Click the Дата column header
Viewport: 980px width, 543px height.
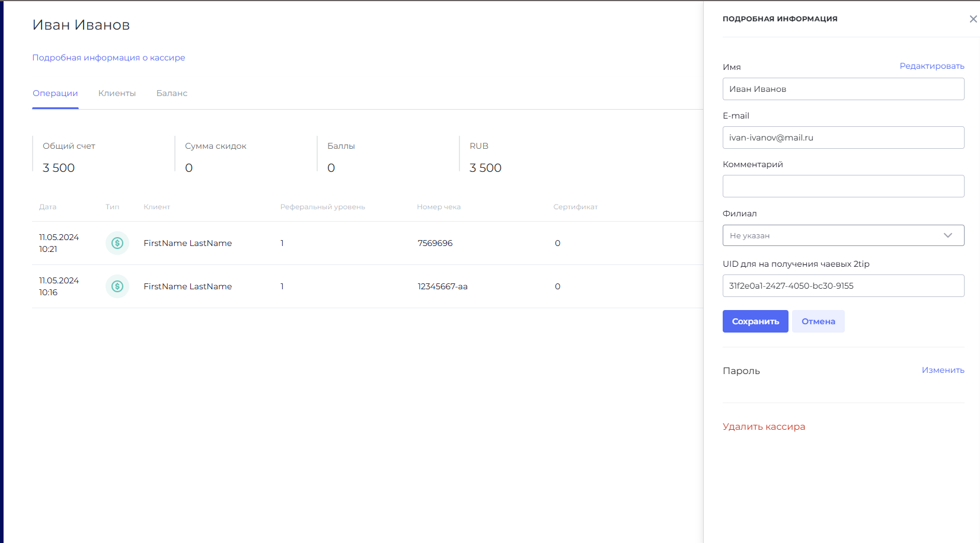(48, 207)
